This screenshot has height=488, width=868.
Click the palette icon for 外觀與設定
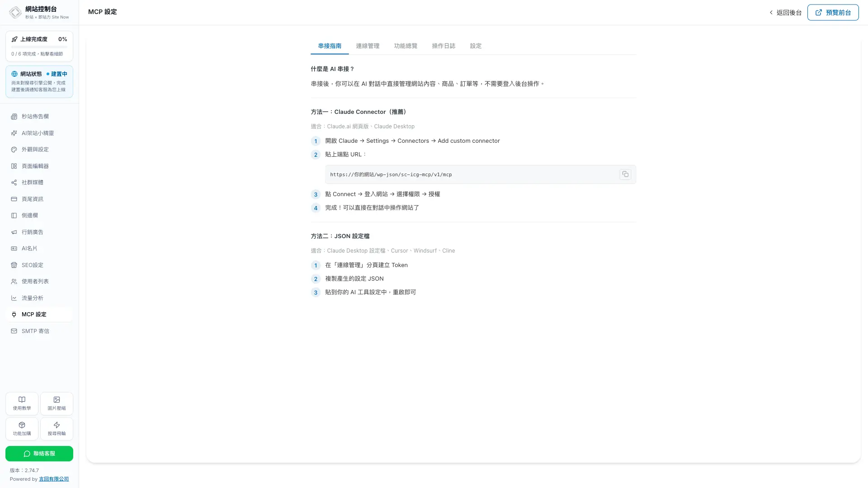(14, 150)
